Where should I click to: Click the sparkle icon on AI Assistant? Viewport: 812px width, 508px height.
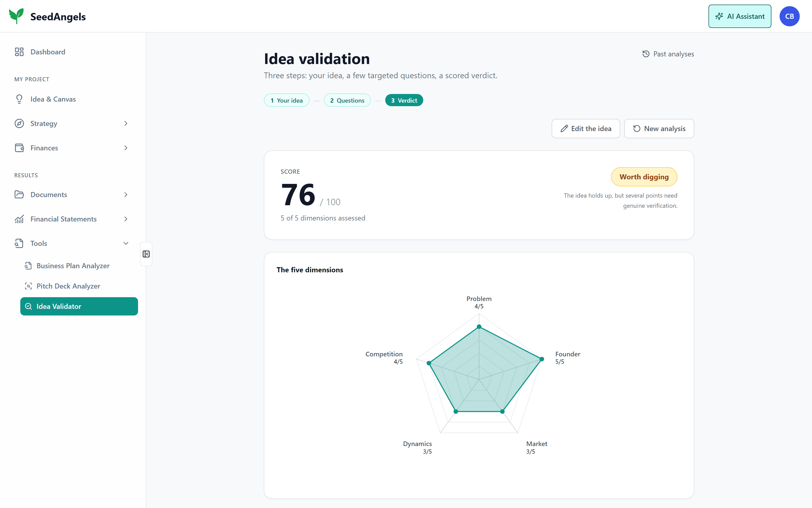[x=719, y=16]
